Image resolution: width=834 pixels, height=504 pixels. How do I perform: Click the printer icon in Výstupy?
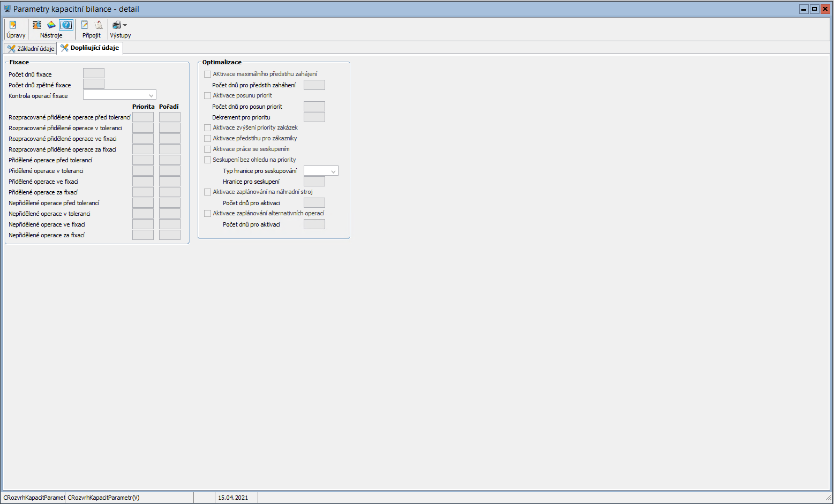116,25
